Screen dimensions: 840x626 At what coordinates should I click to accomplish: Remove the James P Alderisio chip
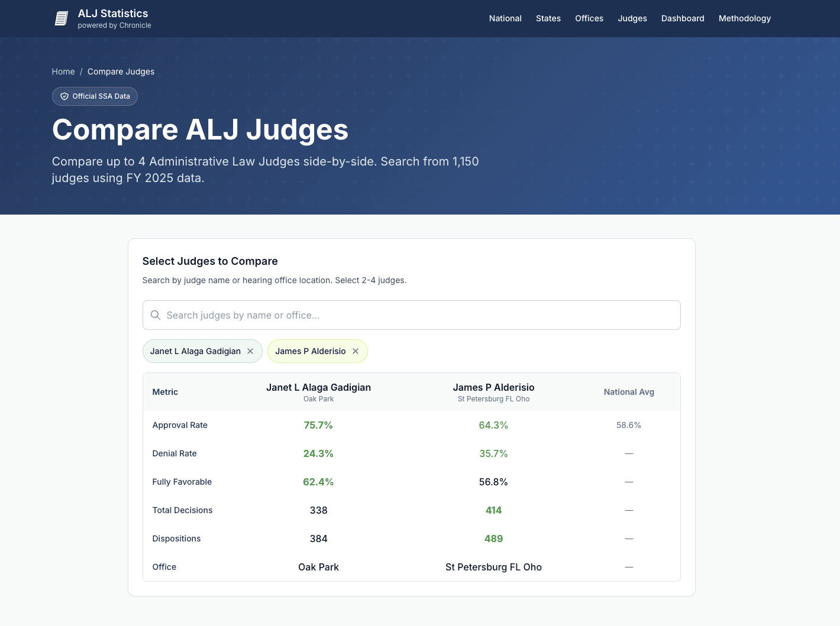pos(356,351)
